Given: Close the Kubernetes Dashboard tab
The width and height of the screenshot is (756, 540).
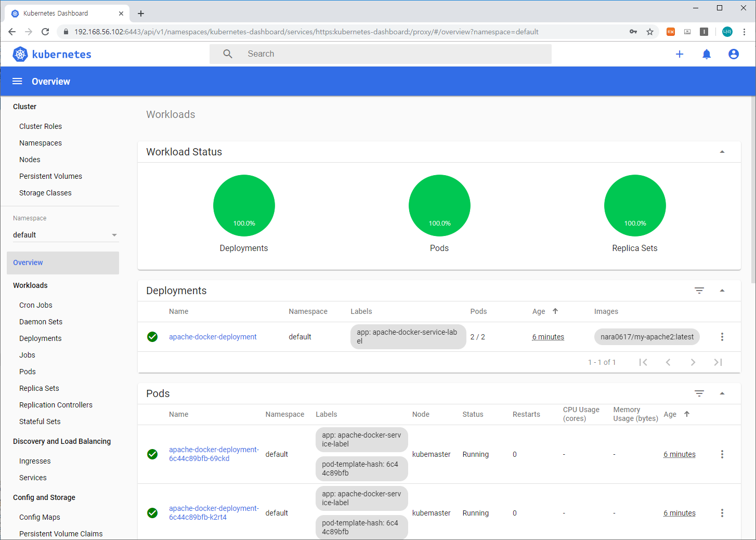Looking at the screenshot, I should click(121, 14).
